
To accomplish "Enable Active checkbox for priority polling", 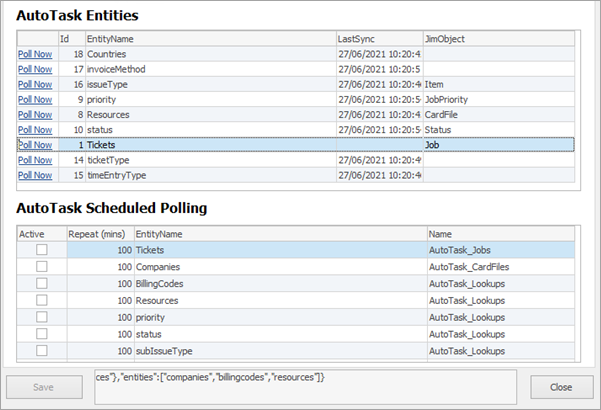I will coord(42,317).
